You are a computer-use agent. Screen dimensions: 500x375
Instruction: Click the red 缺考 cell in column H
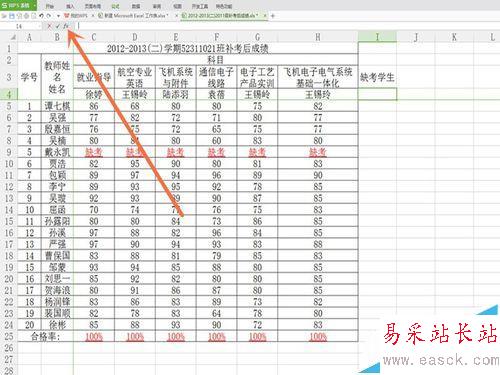click(318, 152)
